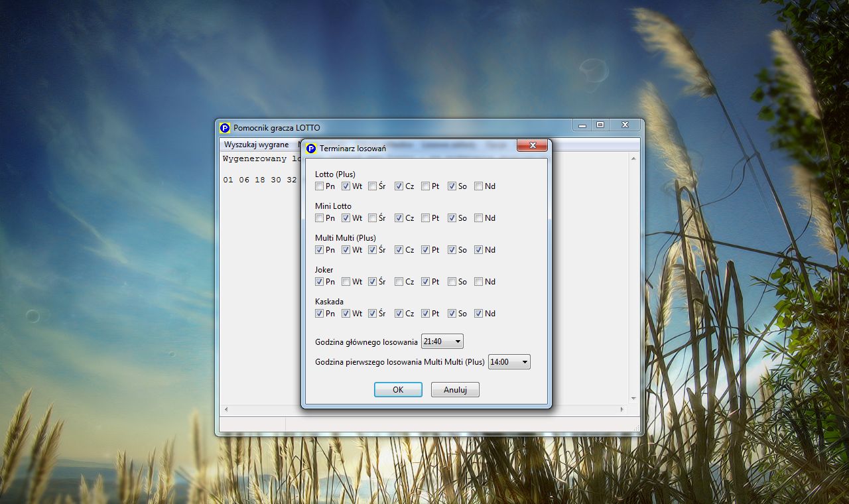Check Śr under Lotto (Plus)

point(373,186)
